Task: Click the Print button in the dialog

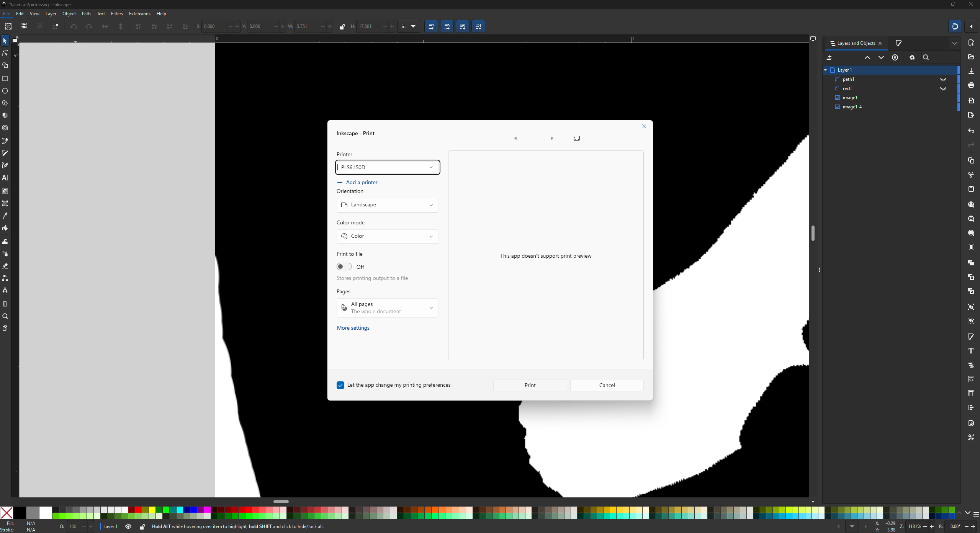Action: click(x=530, y=385)
